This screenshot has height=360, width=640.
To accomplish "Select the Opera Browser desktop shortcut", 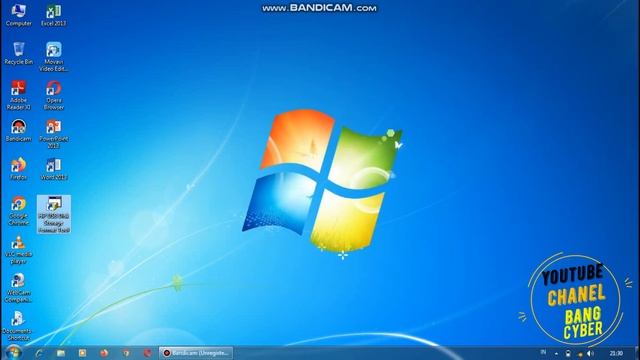I will point(53,95).
